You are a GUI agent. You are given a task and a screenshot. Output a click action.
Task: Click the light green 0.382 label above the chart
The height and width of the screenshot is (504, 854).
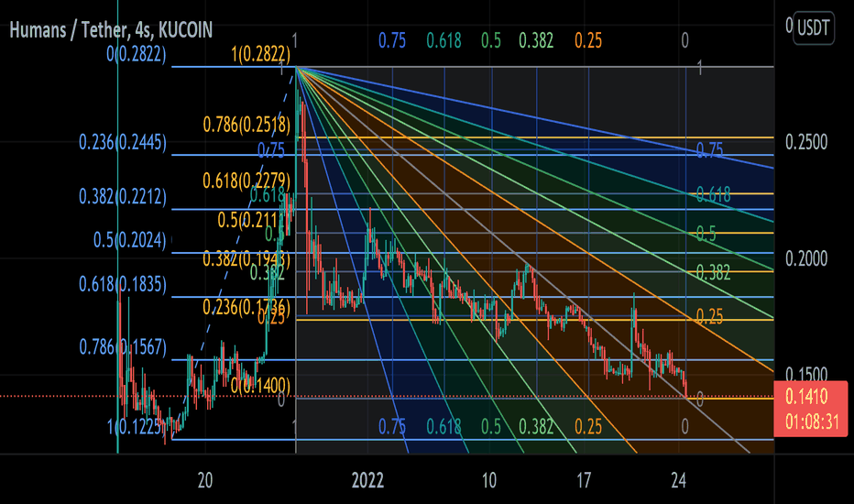[536, 40]
